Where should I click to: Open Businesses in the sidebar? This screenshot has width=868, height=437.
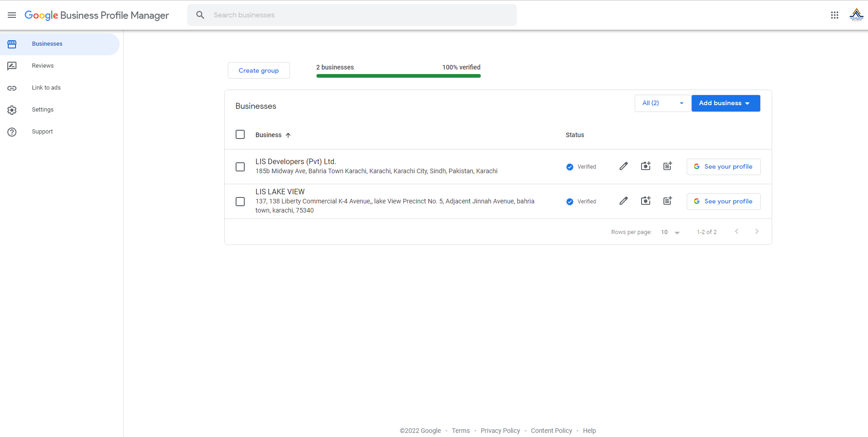point(60,44)
